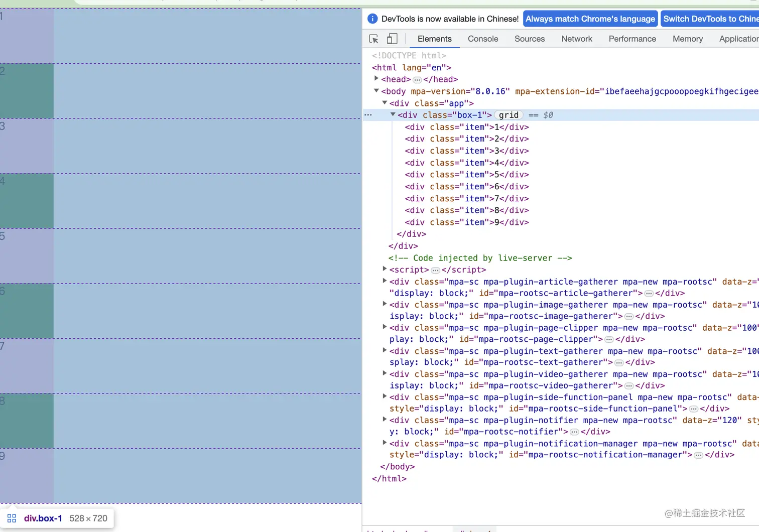Click Switch DevTools to Chinese button
This screenshot has width=759, height=532.
[710, 19]
